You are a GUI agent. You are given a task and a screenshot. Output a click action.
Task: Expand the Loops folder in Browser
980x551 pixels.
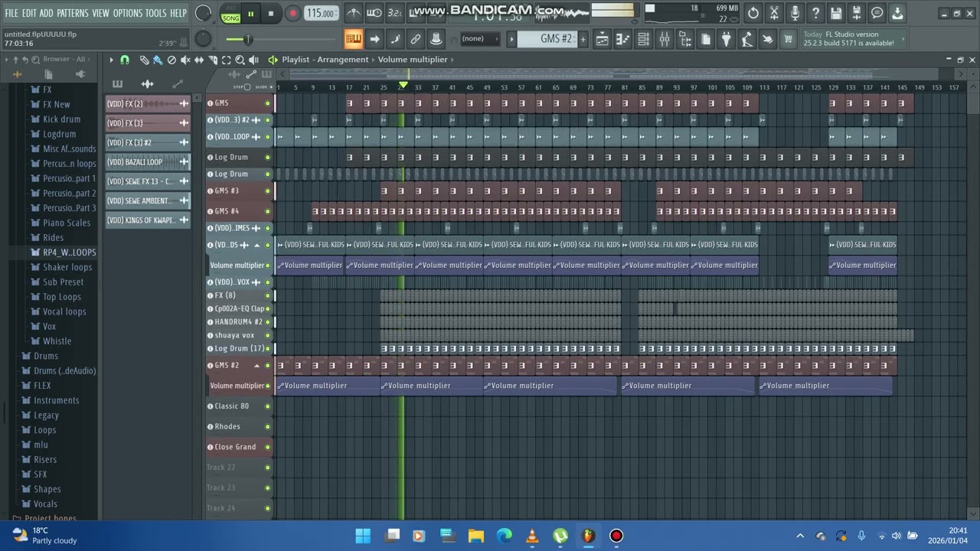tap(44, 430)
